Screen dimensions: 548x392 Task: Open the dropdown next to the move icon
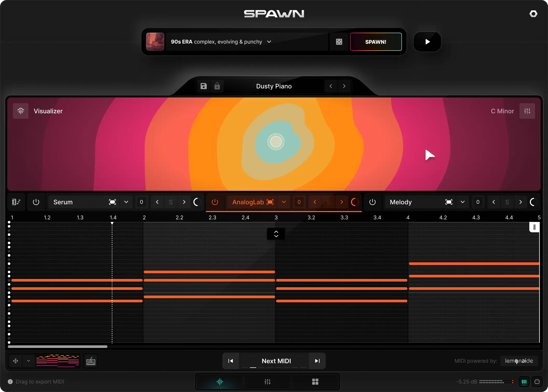tap(29, 361)
